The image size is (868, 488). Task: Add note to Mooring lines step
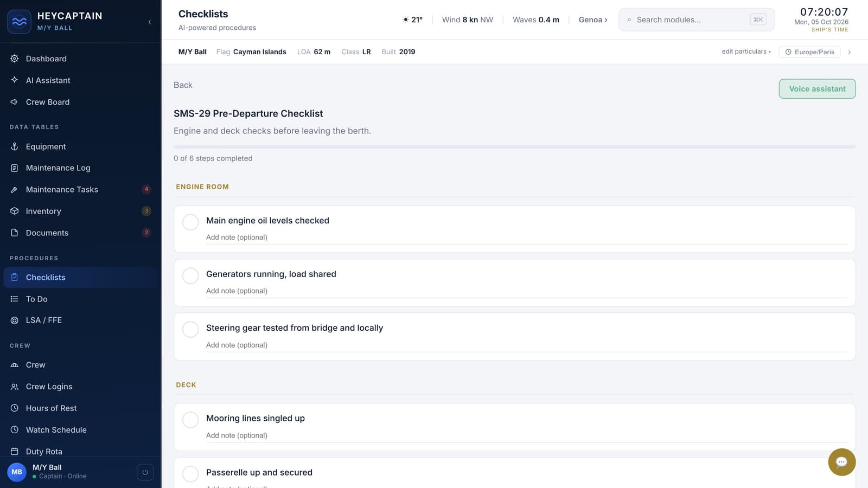coord(526,435)
